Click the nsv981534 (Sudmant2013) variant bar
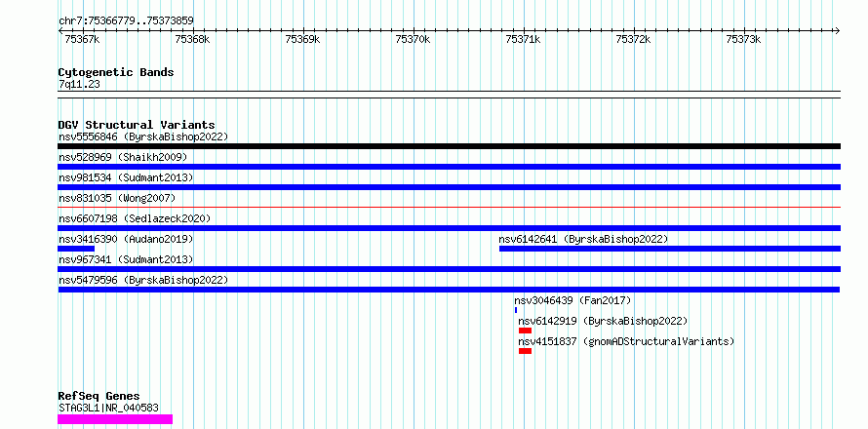Viewport: 868px width, 429px height. [449, 187]
